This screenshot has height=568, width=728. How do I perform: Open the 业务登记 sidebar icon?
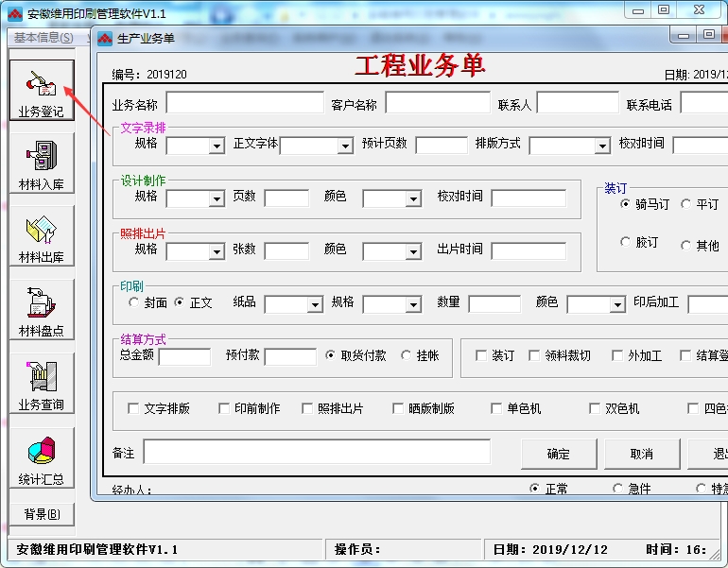(41, 91)
